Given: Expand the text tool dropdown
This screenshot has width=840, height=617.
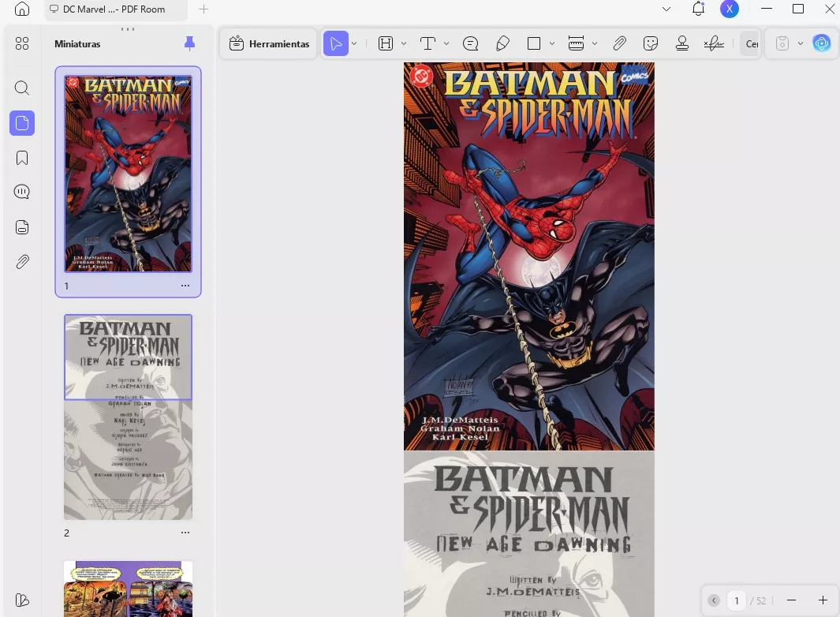Looking at the screenshot, I should (x=446, y=43).
